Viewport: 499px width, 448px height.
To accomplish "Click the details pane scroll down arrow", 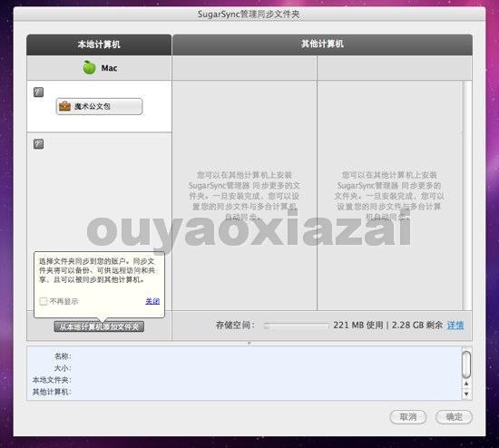I will point(466,394).
